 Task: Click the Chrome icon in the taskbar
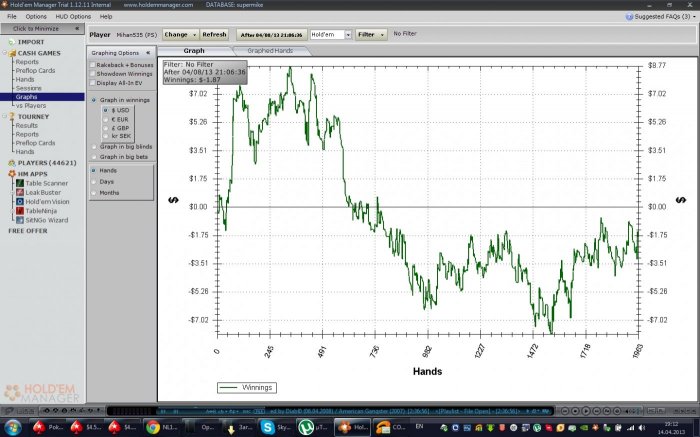tap(152, 427)
